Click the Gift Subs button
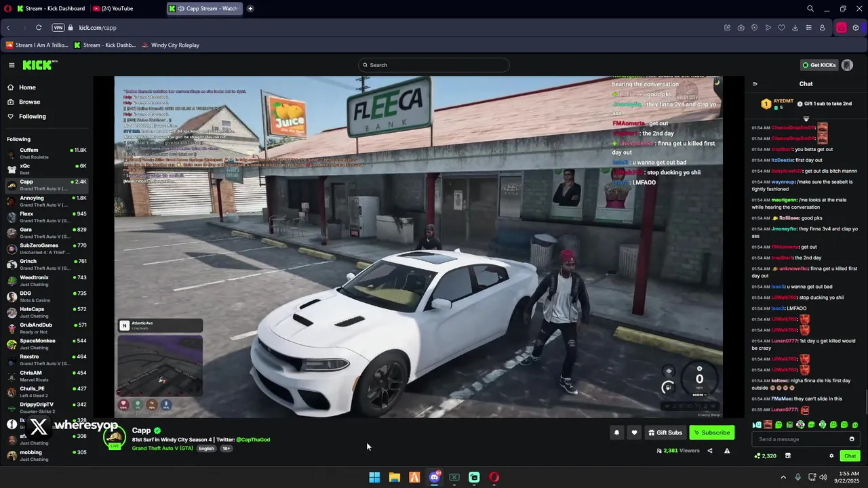The height and width of the screenshot is (488, 868). point(665,432)
